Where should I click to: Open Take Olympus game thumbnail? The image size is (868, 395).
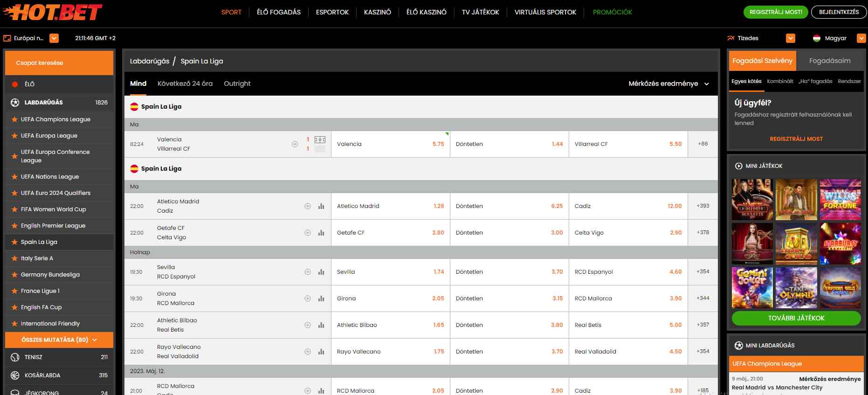click(796, 288)
